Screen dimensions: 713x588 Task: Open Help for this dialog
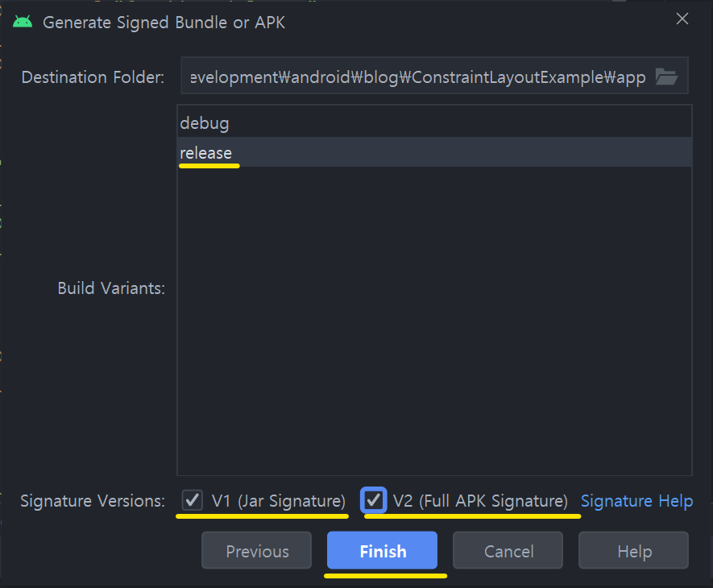(x=633, y=551)
